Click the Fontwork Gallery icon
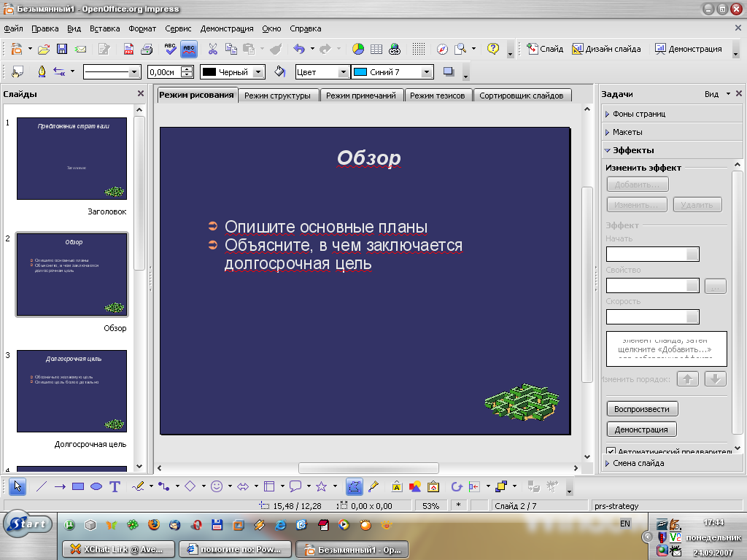Image resolution: width=747 pixels, height=560 pixels. [396, 486]
